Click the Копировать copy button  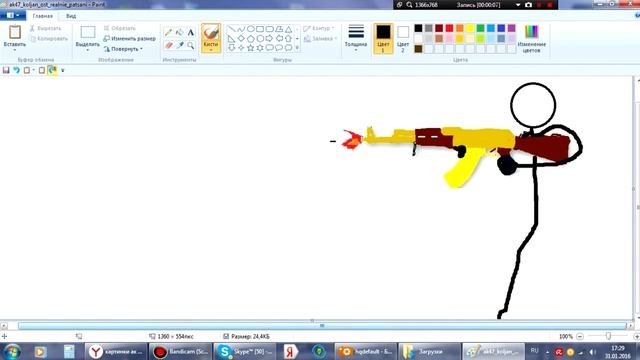[49, 39]
